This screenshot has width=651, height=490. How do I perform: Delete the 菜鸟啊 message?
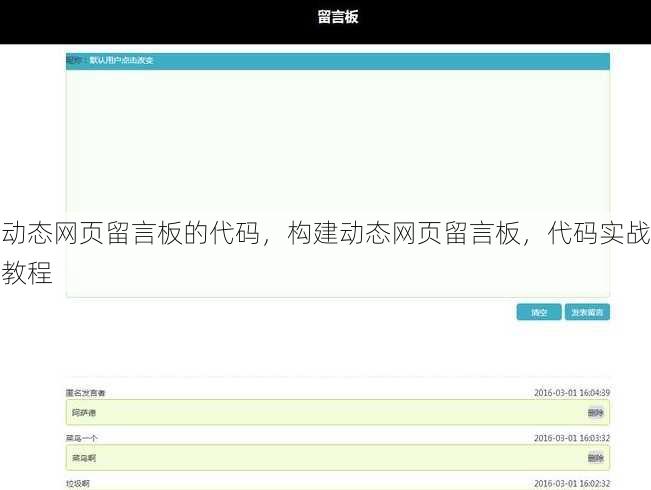pos(595,458)
